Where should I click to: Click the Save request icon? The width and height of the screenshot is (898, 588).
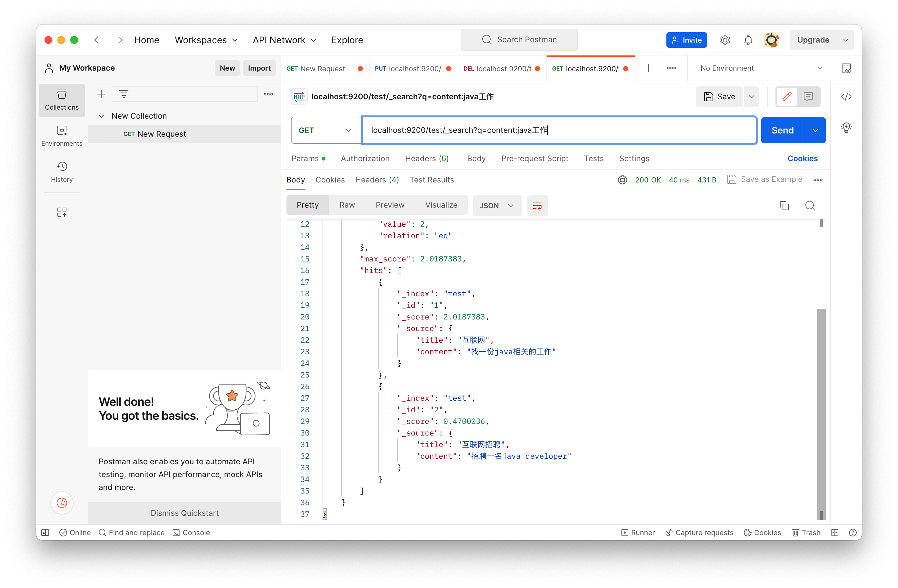click(x=720, y=96)
